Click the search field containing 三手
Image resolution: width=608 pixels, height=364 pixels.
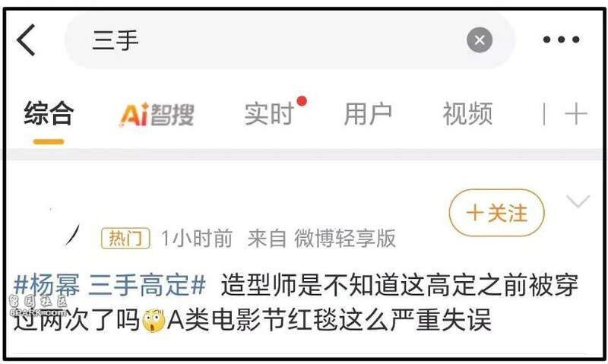pos(290,40)
